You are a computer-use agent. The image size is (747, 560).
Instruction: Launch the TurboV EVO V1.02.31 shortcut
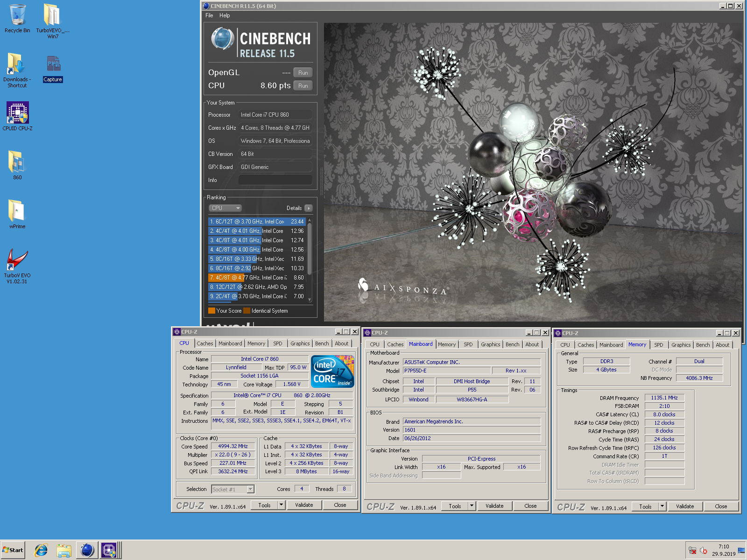[x=17, y=266]
